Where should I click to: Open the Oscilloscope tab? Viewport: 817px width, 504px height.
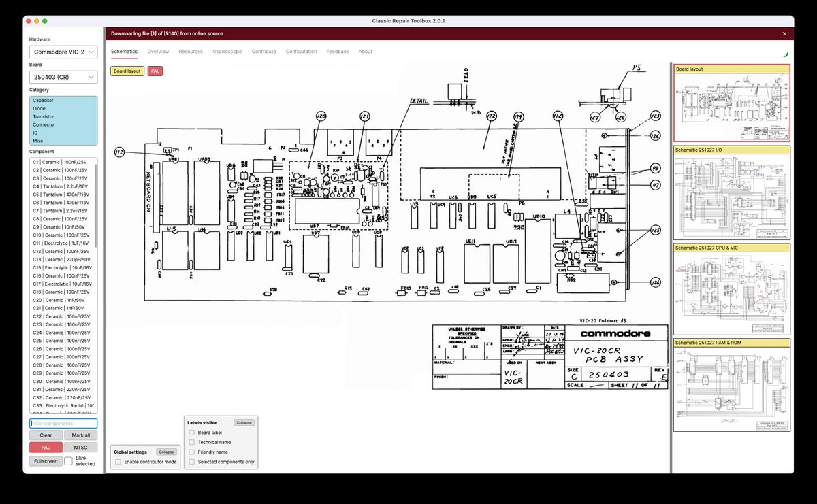(227, 52)
